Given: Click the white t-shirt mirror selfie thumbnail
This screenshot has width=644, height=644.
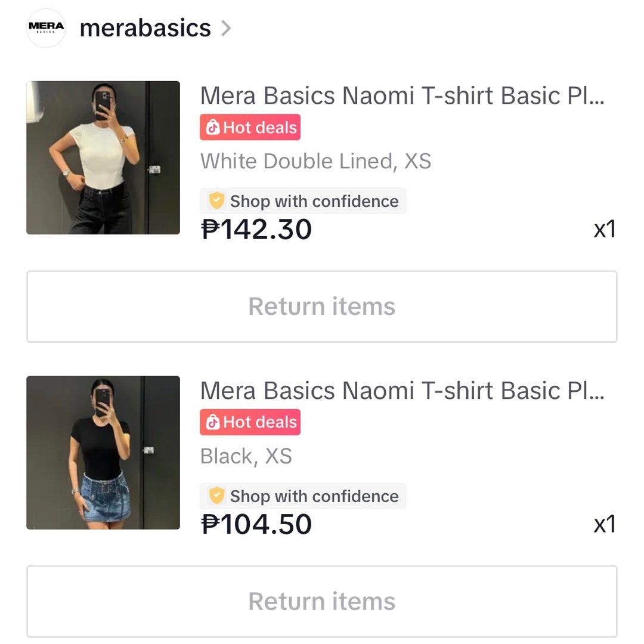Looking at the screenshot, I should [x=103, y=158].
